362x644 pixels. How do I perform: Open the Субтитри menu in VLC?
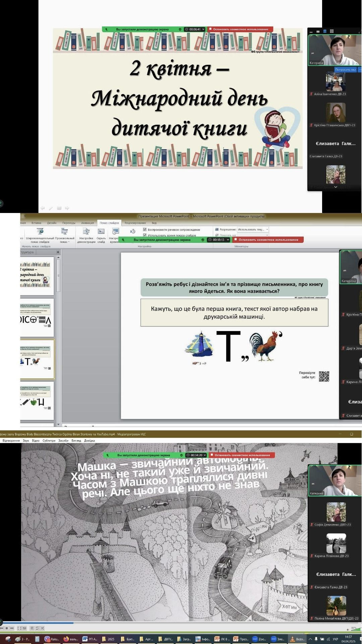(49, 440)
